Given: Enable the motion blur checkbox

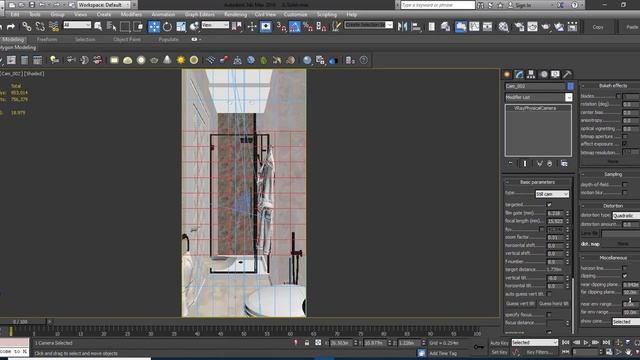Looking at the screenshot, I should pyautogui.click(x=625, y=193).
